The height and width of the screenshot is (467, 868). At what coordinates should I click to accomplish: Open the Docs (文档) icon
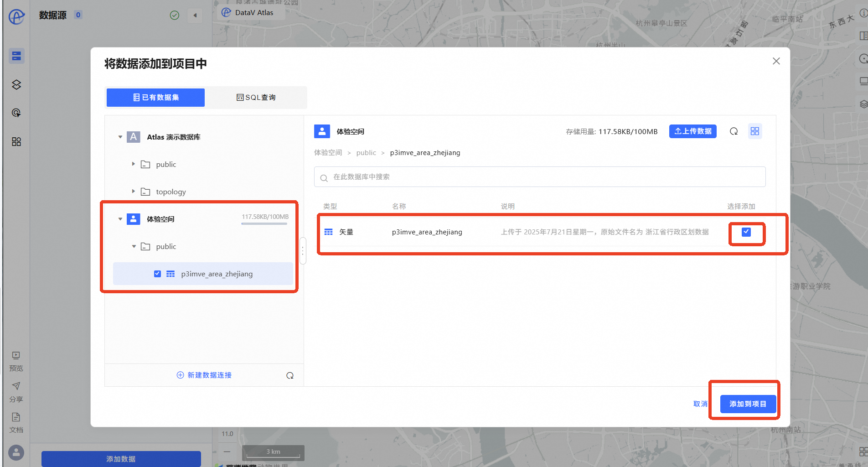coord(16,417)
